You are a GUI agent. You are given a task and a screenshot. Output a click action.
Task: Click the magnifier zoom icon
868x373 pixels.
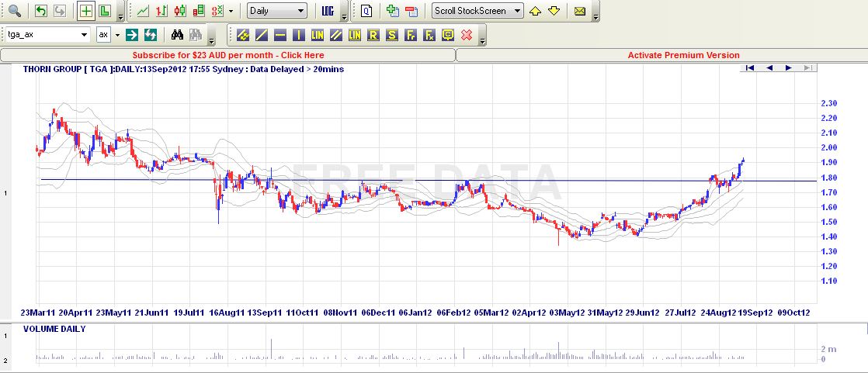click(15, 10)
